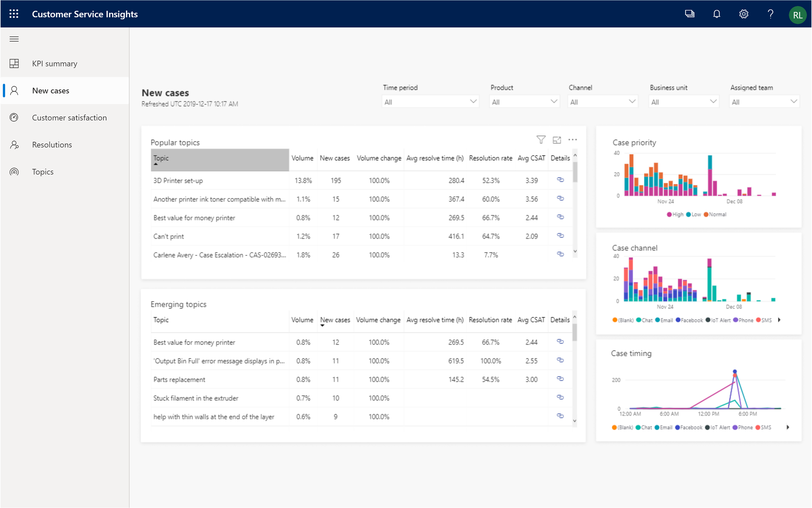Viewport: 812px width, 508px height.
Task: Collapse the sidebar with the hamburger icon
Action: tap(14, 39)
